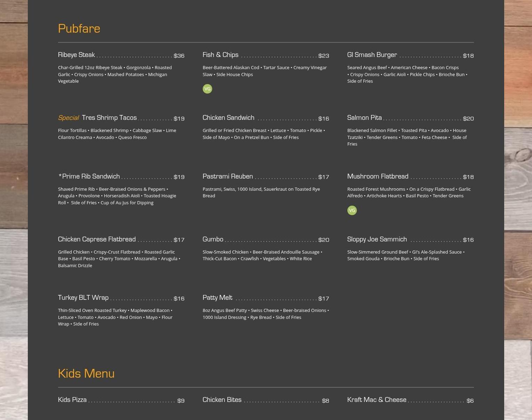Viewport: 532px width, 420px height.
Task: Click the Turkey BLT Wrap title
Action: click(83, 298)
